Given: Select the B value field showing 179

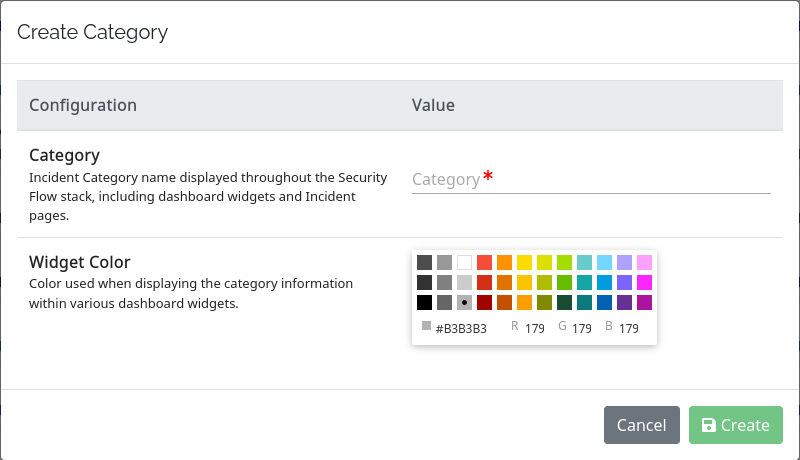Looking at the screenshot, I should click(628, 328).
